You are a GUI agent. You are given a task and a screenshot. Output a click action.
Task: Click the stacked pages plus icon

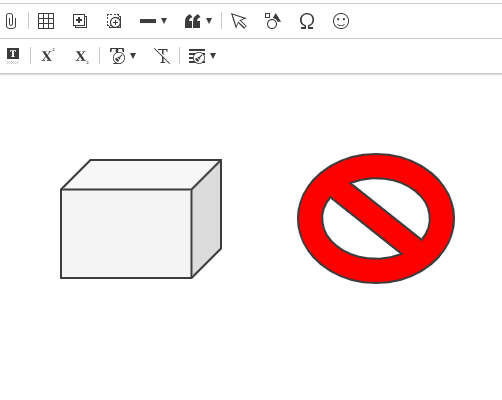(80, 21)
